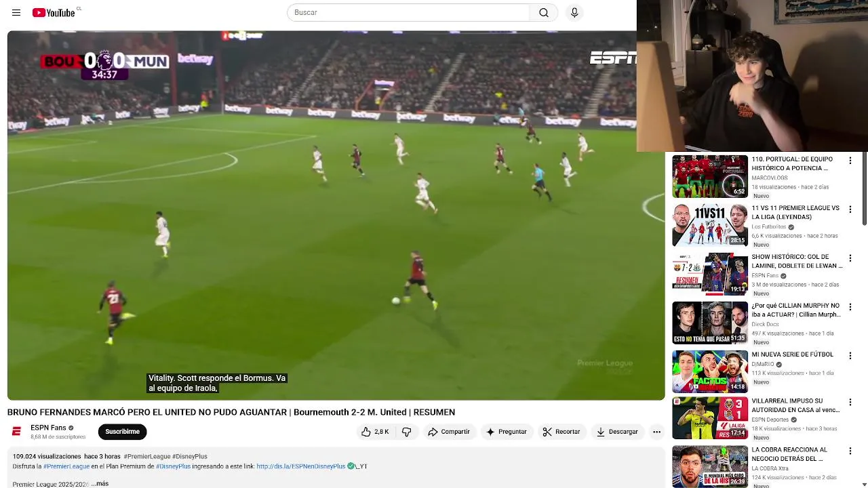Viewport: 868px width, 488px height.
Task: Open options menu for Mi nueva serie video
Action: point(850,356)
